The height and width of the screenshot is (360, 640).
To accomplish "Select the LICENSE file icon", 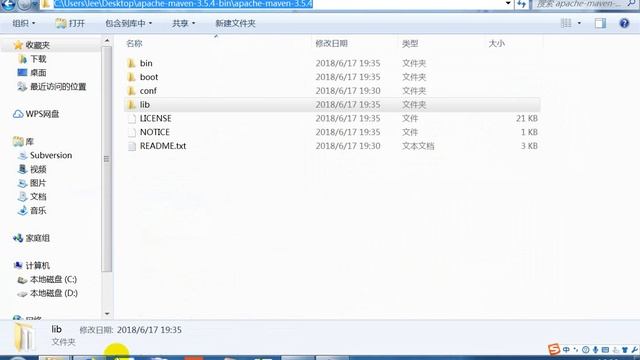I will pos(131,119).
